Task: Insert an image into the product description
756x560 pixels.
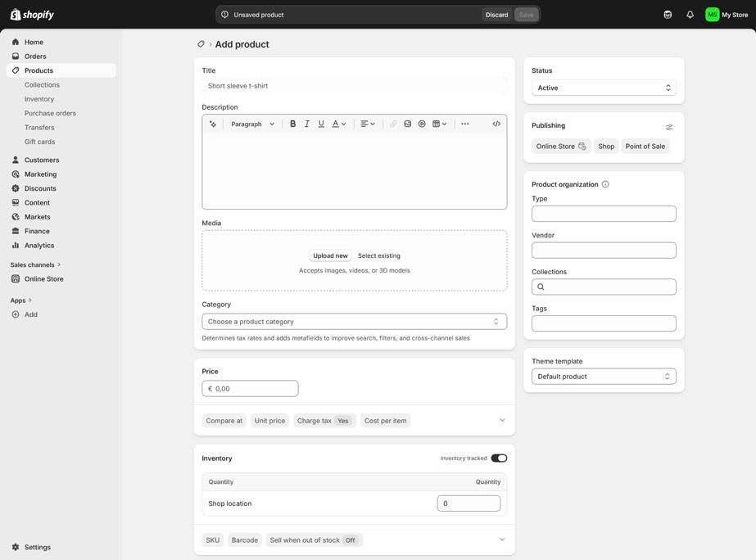Action: (x=407, y=123)
